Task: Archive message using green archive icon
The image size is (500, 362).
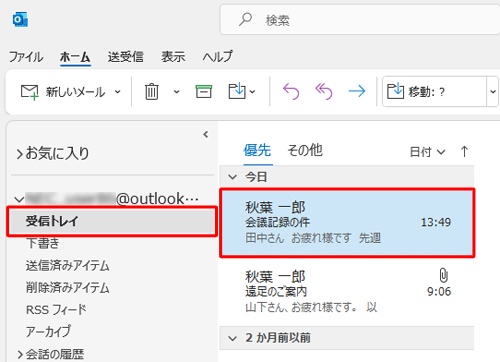Action: (x=203, y=91)
